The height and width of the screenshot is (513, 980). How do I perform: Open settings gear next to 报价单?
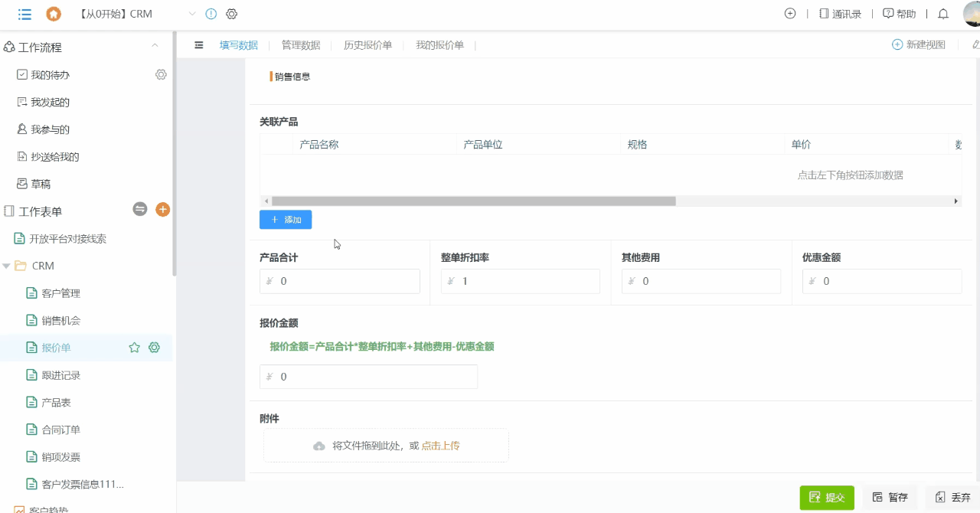click(x=154, y=347)
